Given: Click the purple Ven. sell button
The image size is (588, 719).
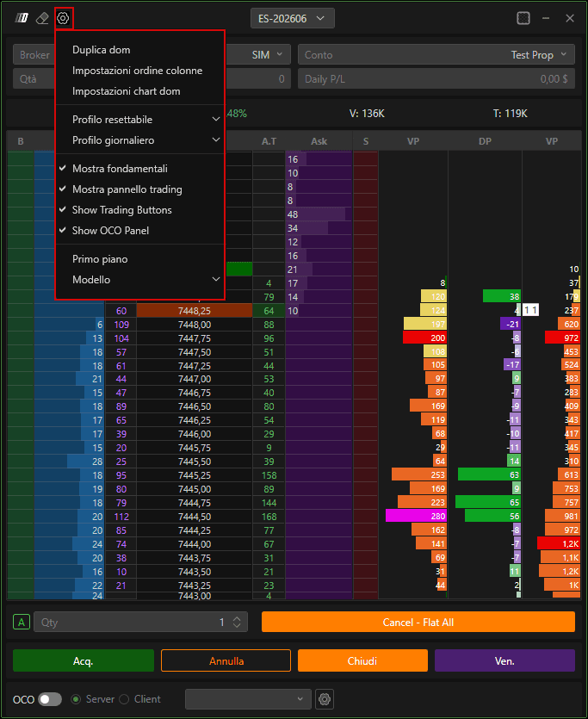Looking at the screenshot, I should [504, 660].
